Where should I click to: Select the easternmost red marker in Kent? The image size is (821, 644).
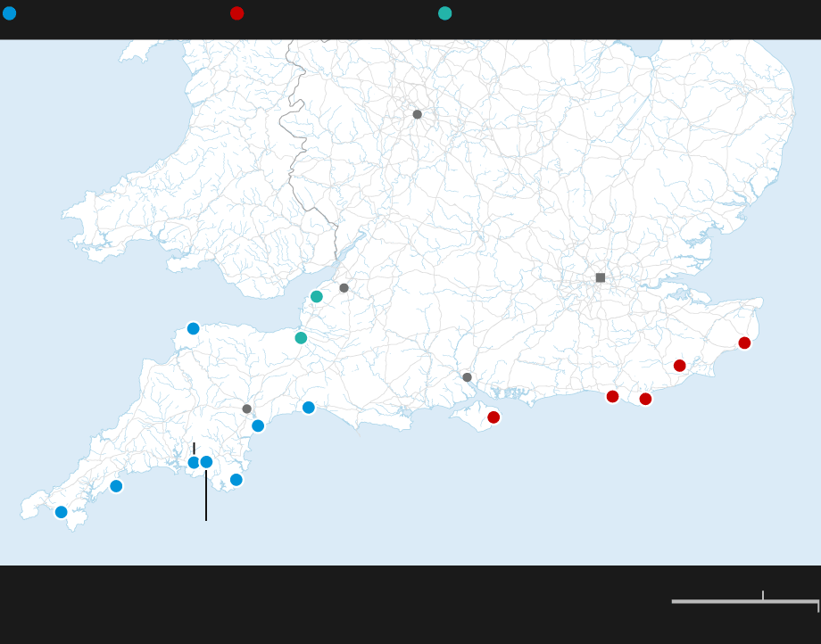[x=744, y=343]
